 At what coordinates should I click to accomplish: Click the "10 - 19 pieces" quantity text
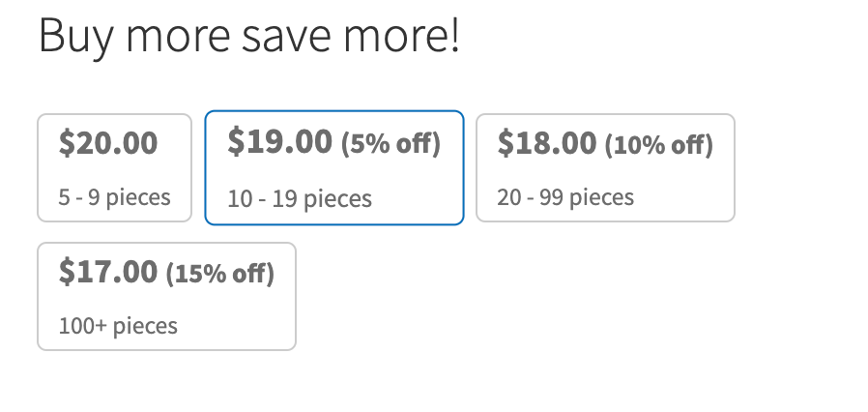click(300, 199)
